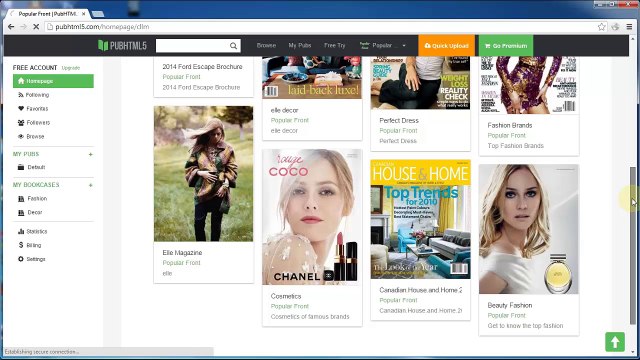The height and width of the screenshot is (360, 640).
Task: Select the Popular Front | PubHTML browser tab
Action: click(x=48, y=13)
